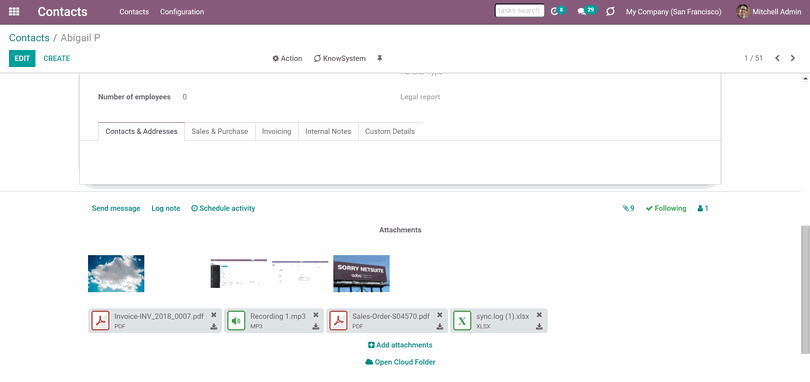Open the Sorry Netsuite billboard thumbnail
The width and height of the screenshot is (810, 382).
click(x=362, y=273)
